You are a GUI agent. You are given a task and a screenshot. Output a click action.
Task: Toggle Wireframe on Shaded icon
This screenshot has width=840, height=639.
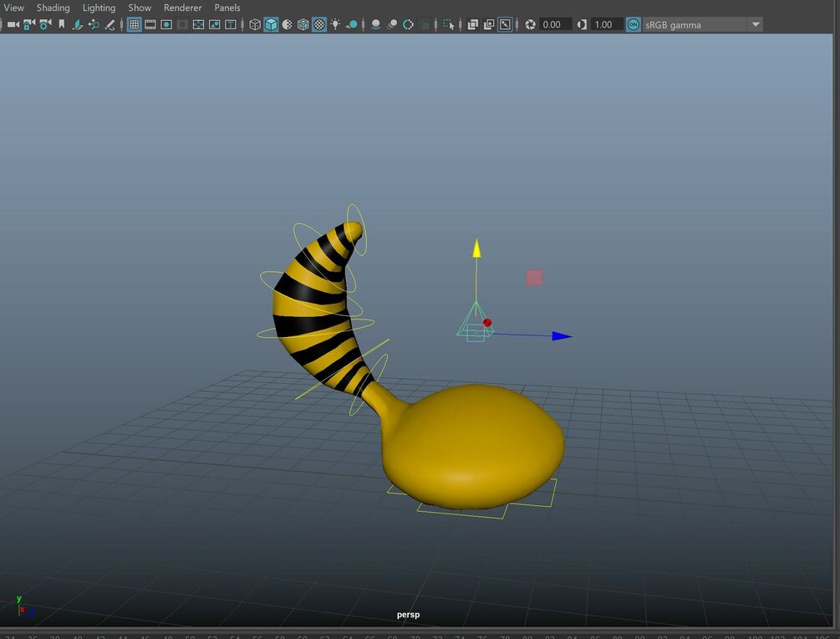[x=303, y=24]
